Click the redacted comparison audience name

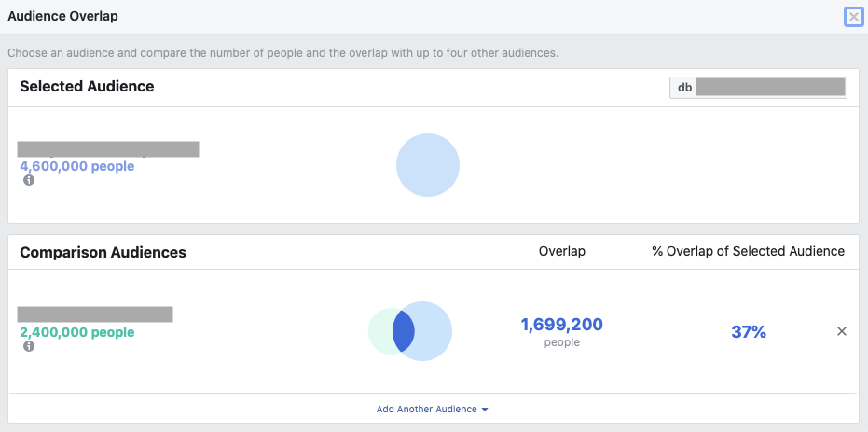point(95,314)
